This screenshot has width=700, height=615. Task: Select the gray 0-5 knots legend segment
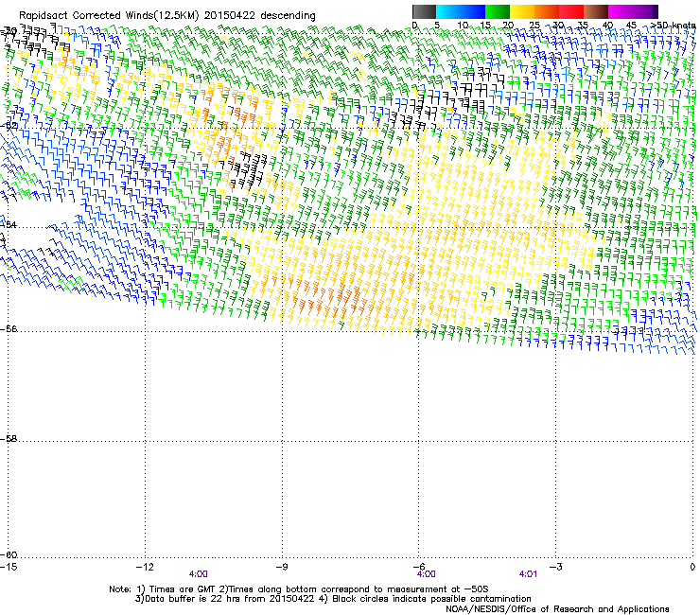point(424,11)
